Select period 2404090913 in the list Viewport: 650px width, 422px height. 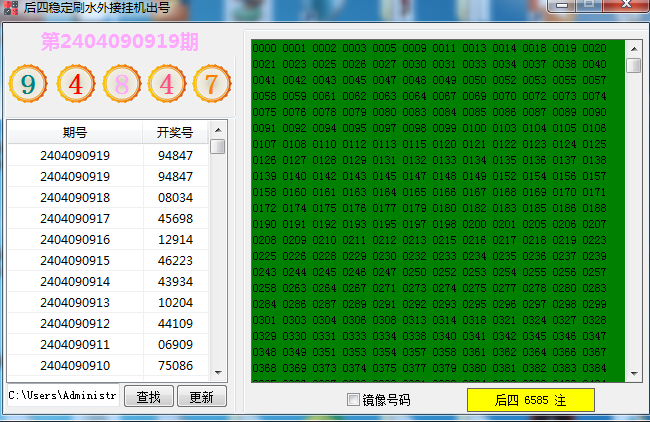point(75,302)
